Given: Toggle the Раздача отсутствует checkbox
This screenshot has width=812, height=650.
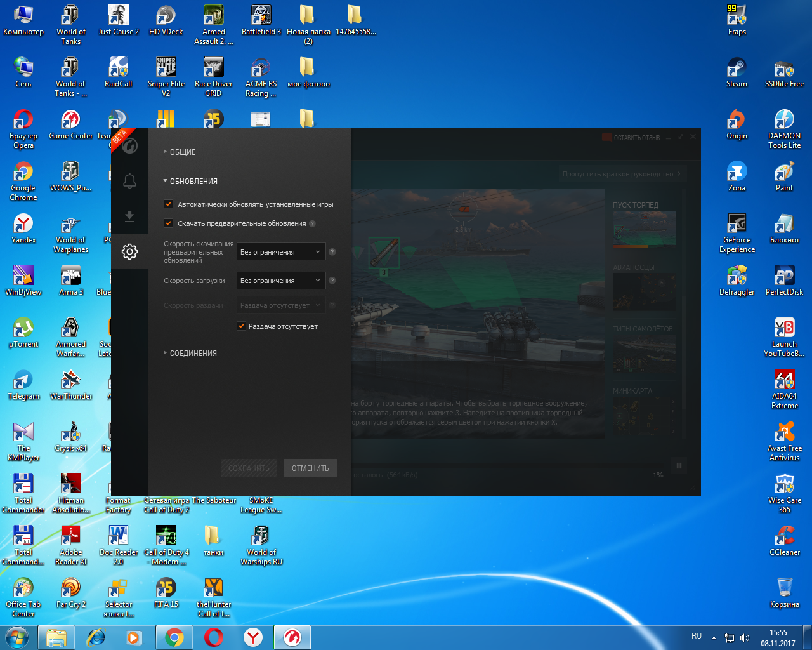Looking at the screenshot, I should tap(241, 326).
